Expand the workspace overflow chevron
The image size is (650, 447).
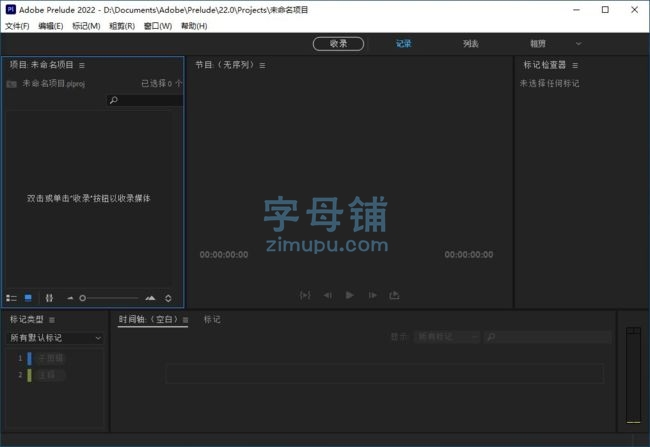579,44
